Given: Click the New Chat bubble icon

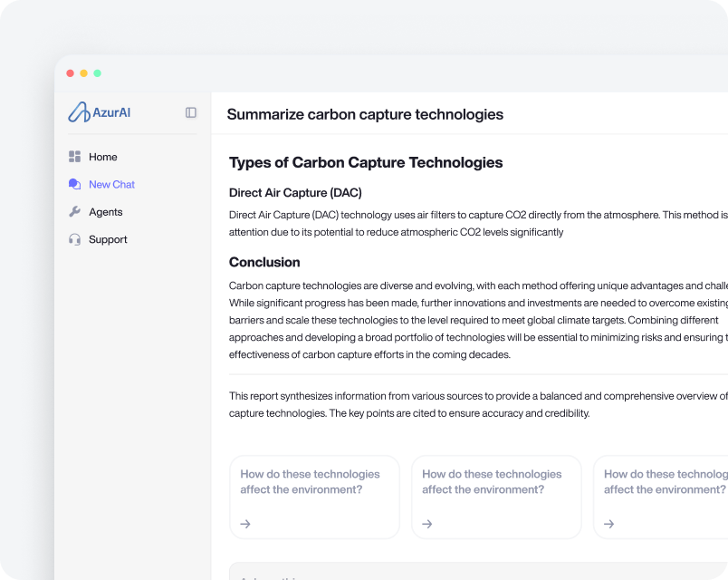Looking at the screenshot, I should click(74, 184).
